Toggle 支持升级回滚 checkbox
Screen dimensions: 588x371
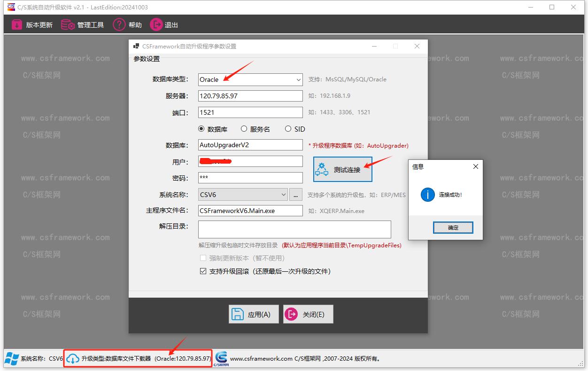pos(203,271)
